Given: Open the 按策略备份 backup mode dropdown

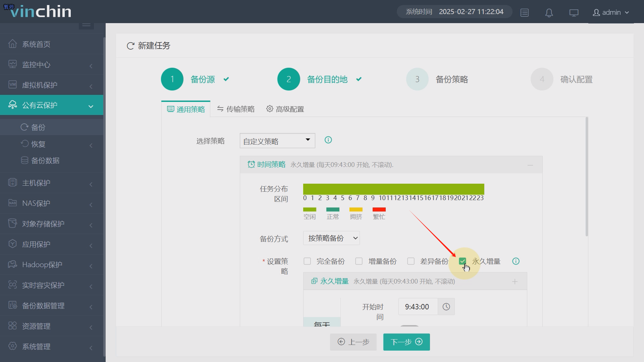Looking at the screenshot, I should (x=331, y=238).
